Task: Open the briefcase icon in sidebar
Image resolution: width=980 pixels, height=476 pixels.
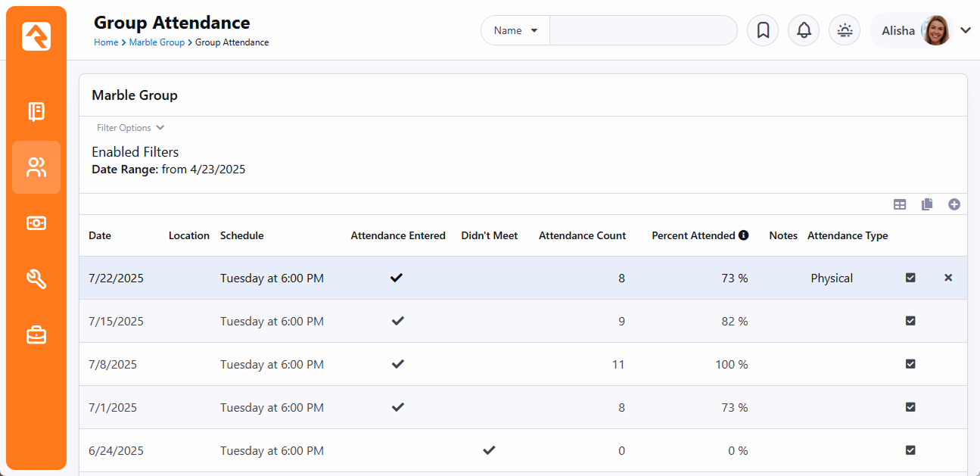Action: coord(36,334)
